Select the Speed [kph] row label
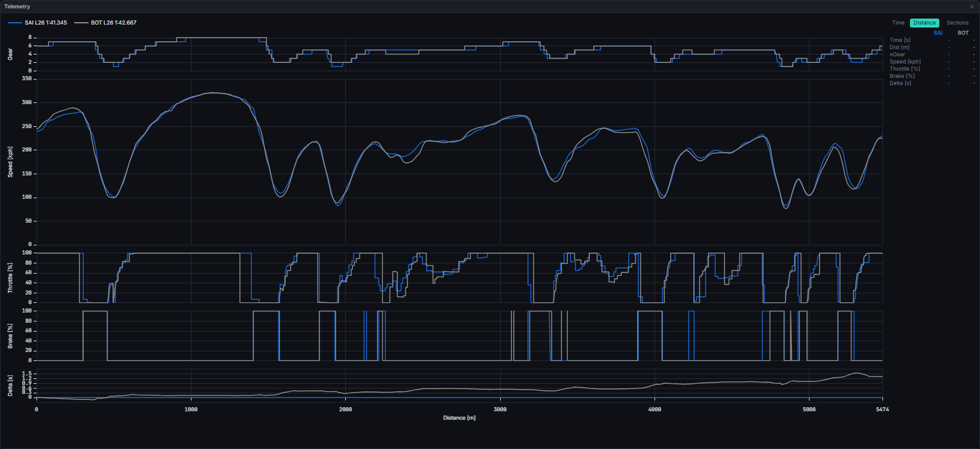 [x=905, y=62]
